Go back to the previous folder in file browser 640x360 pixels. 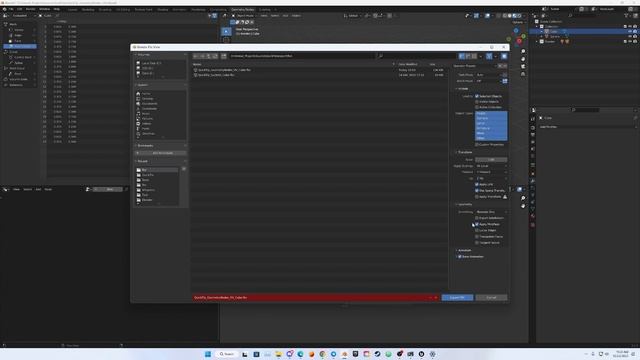click(x=196, y=56)
